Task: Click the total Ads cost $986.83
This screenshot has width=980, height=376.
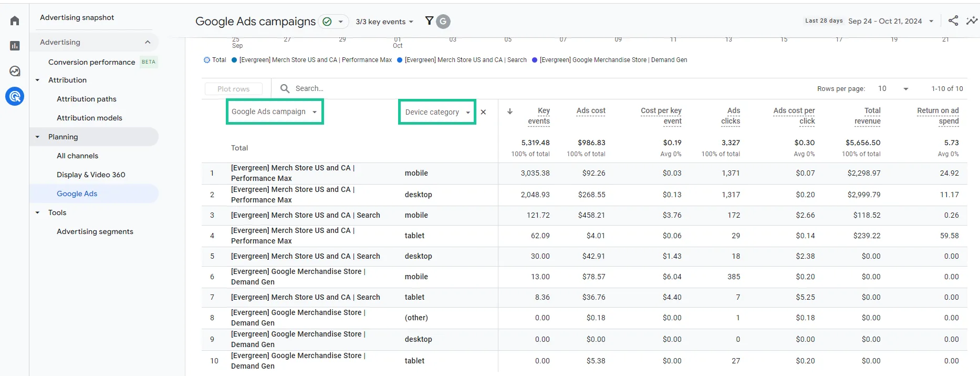Action: pyautogui.click(x=591, y=143)
